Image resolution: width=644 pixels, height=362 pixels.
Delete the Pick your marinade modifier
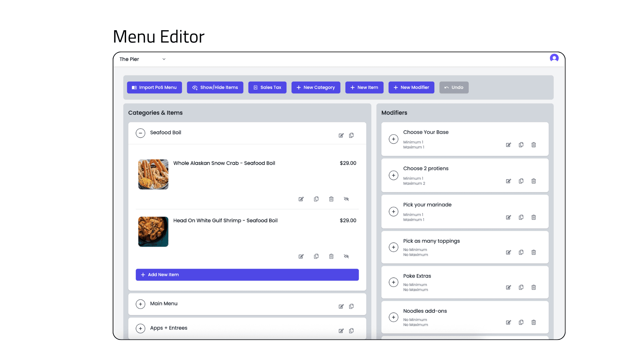(x=534, y=217)
